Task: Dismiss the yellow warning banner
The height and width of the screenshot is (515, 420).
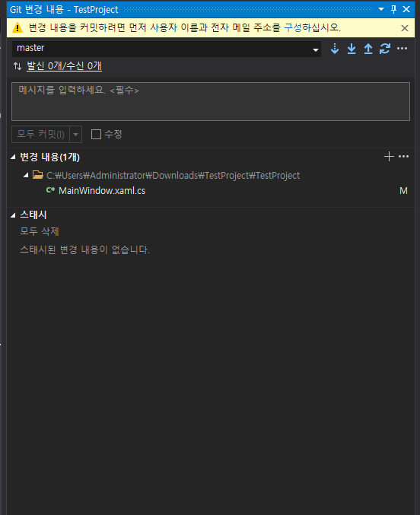Action: coord(405,28)
